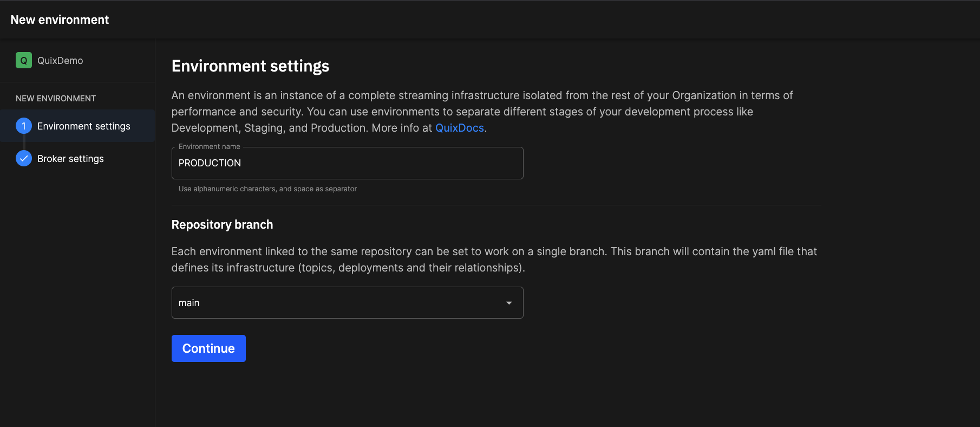This screenshot has width=980, height=427.
Task: Click the QuixDemo project name
Action: [x=60, y=61]
